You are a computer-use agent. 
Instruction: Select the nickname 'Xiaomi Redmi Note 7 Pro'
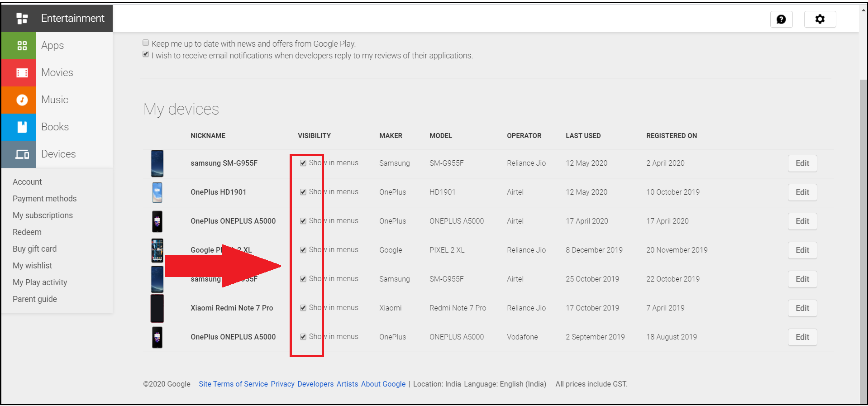[x=232, y=308]
